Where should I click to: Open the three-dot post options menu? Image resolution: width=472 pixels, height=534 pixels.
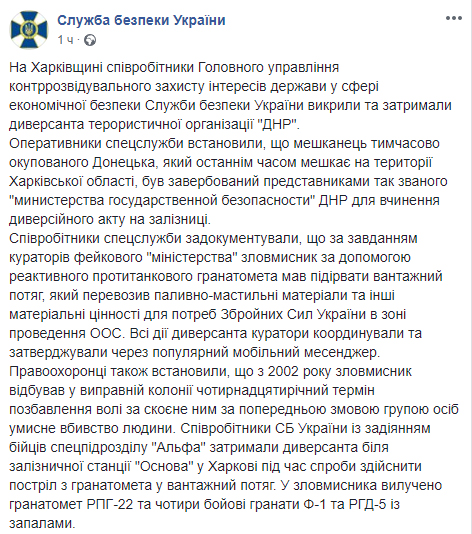(454, 18)
